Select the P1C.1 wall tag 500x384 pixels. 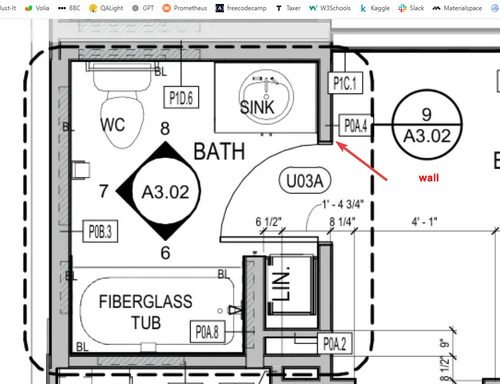[345, 83]
